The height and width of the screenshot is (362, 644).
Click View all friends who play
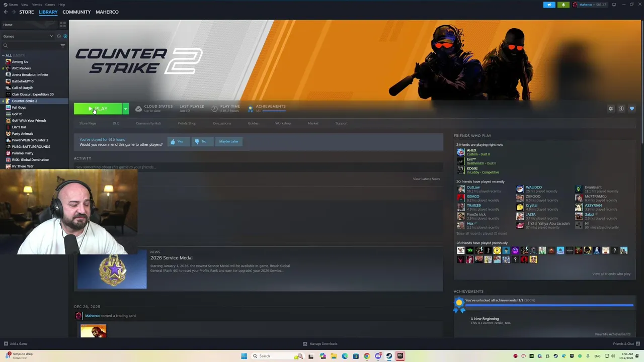611,274
